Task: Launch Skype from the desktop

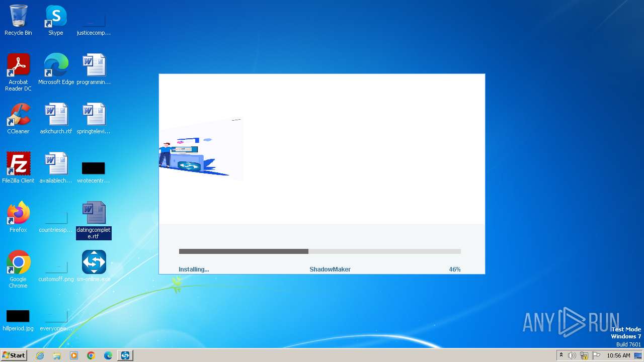Action: pyautogui.click(x=56, y=20)
